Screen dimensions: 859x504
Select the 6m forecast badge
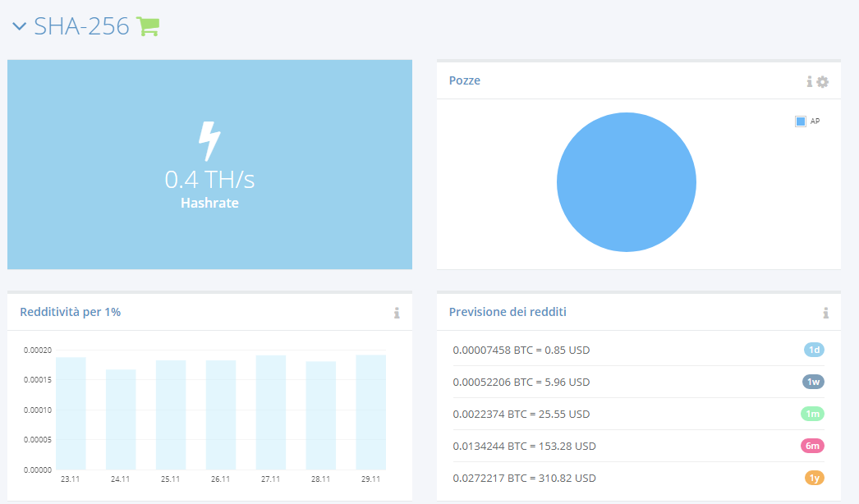[x=812, y=446]
